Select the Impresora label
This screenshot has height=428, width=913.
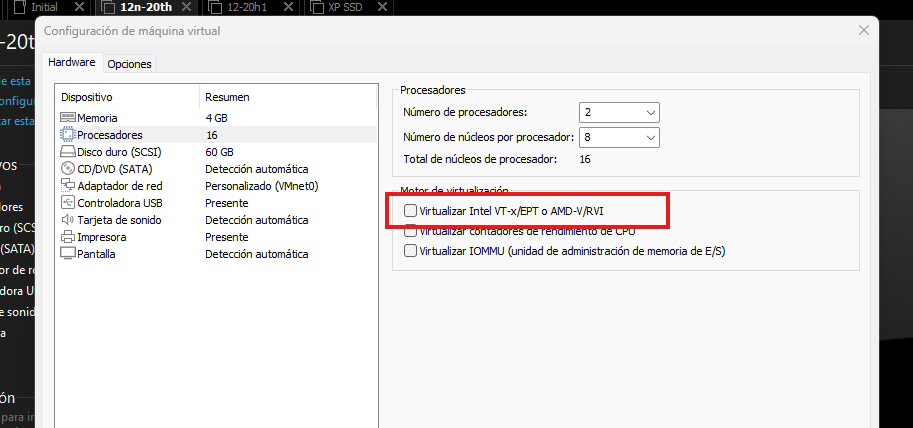pos(101,237)
